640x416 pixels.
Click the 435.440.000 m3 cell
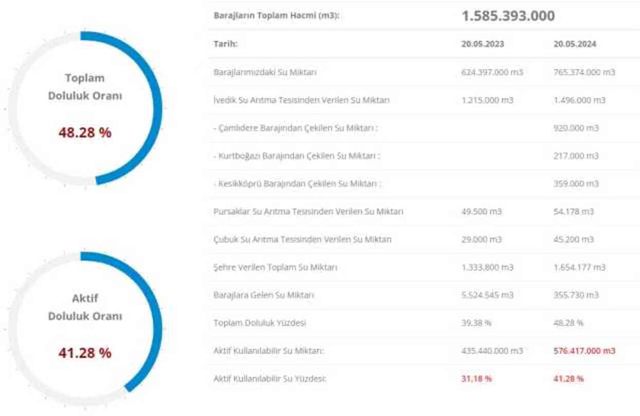tap(492, 350)
